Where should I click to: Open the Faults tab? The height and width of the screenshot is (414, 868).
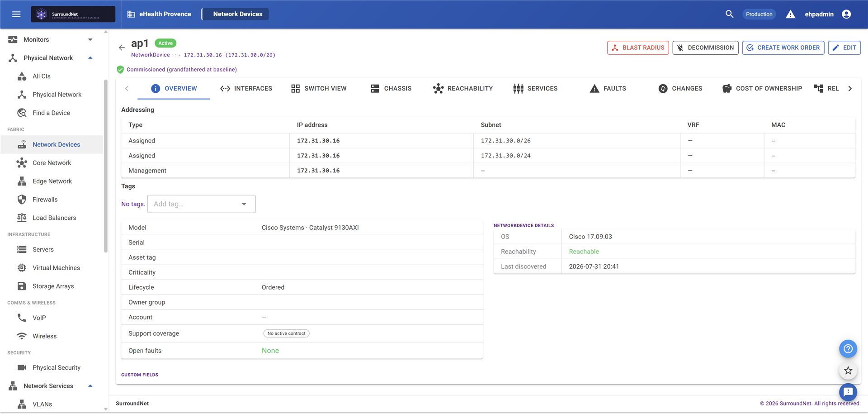coord(608,89)
